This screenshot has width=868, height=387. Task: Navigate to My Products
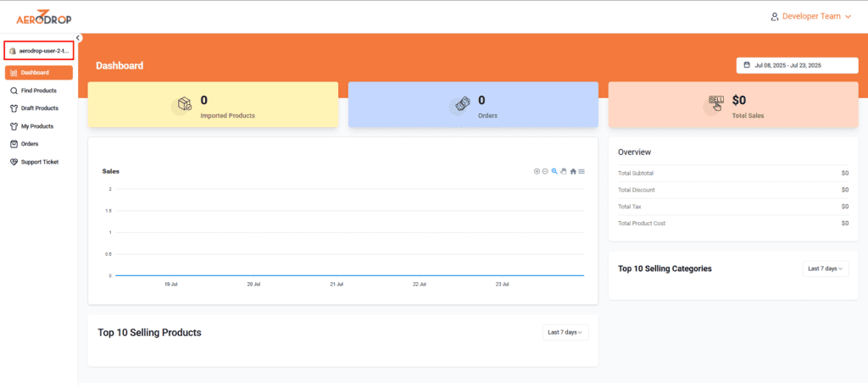[36, 126]
